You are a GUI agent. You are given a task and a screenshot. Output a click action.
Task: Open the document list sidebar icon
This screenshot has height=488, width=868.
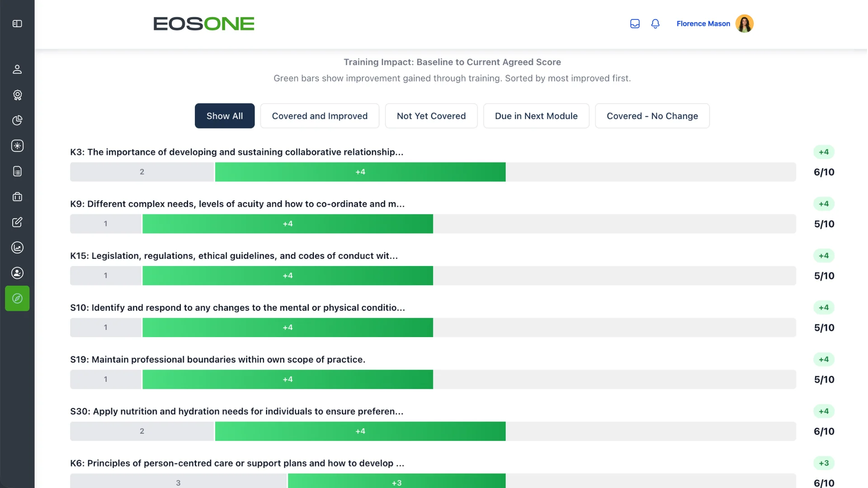pos(17,171)
